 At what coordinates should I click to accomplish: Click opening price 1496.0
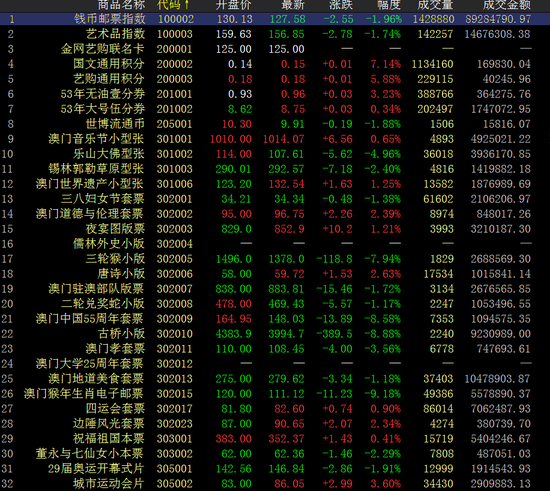click(234, 259)
